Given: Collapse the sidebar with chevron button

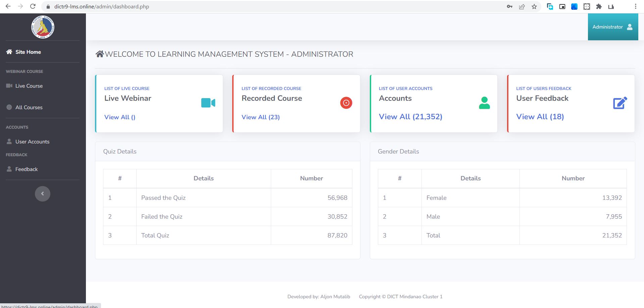Looking at the screenshot, I should (x=43, y=193).
